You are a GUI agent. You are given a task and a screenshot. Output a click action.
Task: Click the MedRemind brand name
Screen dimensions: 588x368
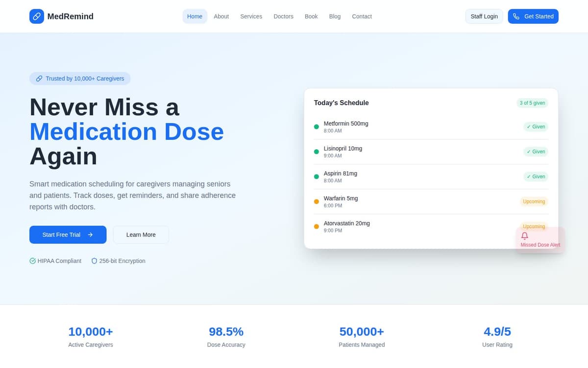coord(70,16)
